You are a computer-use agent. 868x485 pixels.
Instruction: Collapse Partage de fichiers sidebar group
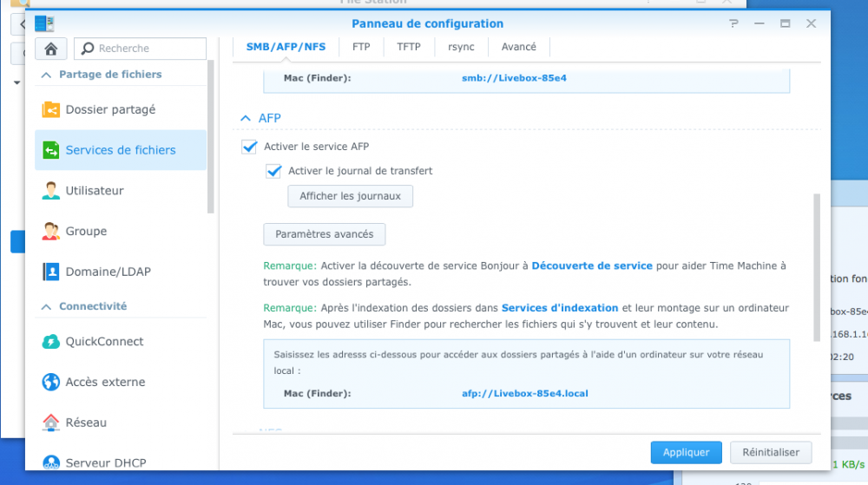point(46,75)
